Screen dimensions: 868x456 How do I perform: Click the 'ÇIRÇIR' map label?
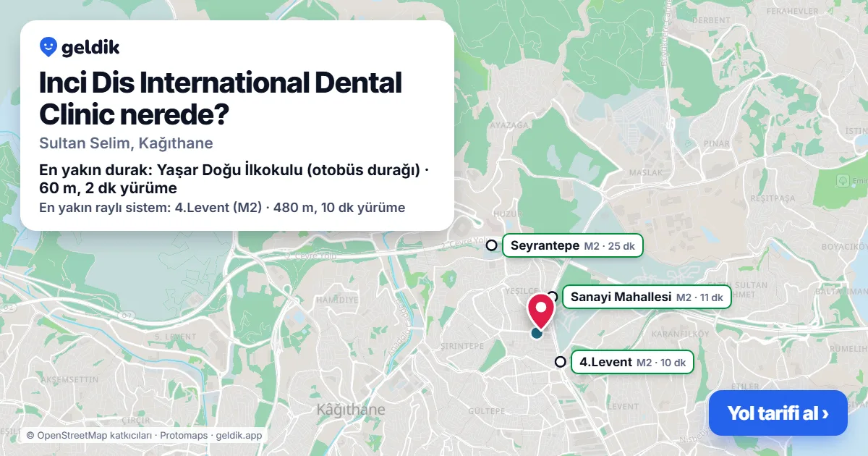[136, 420]
